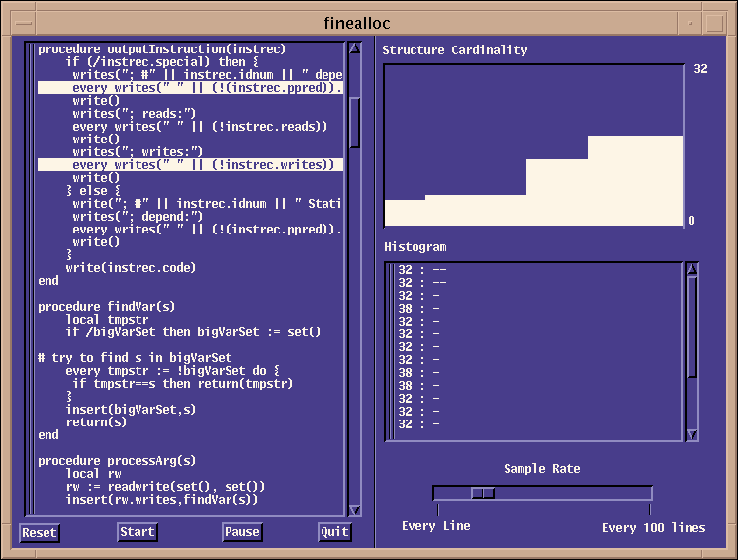Click the 'procedure findVar(s)' code line
The width and height of the screenshot is (738, 560).
(x=107, y=306)
